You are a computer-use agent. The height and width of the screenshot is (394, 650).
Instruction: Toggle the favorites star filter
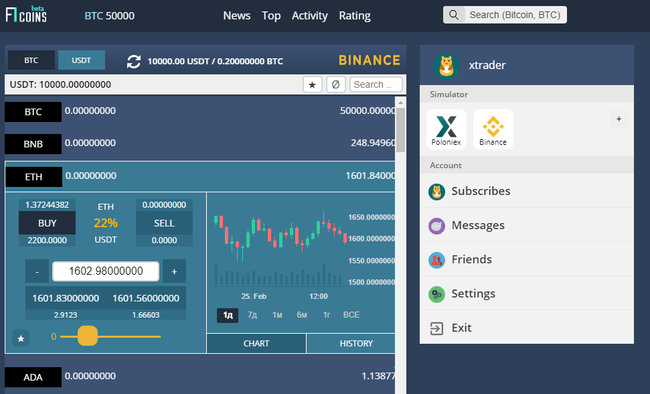(312, 85)
